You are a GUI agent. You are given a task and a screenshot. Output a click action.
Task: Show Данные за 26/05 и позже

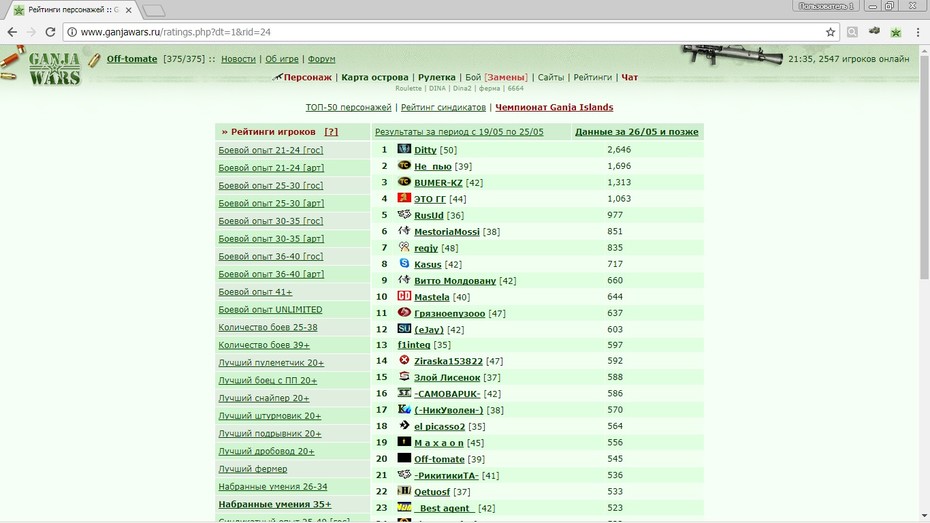pyautogui.click(x=636, y=132)
